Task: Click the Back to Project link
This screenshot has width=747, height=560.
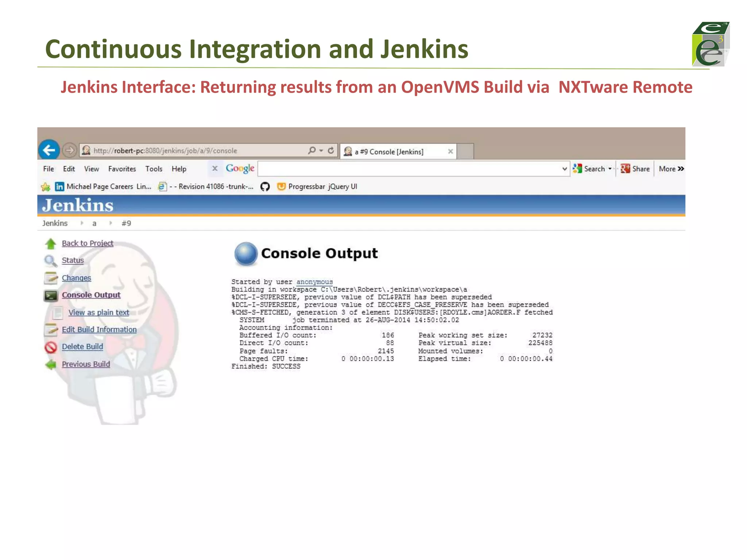Action: click(x=88, y=243)
